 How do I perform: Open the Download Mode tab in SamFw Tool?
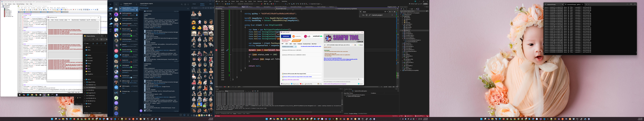point(307,44)
